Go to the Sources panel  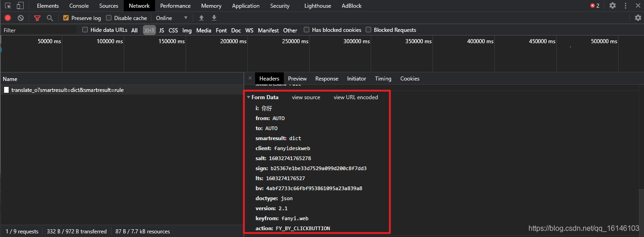tap(109, 5)
